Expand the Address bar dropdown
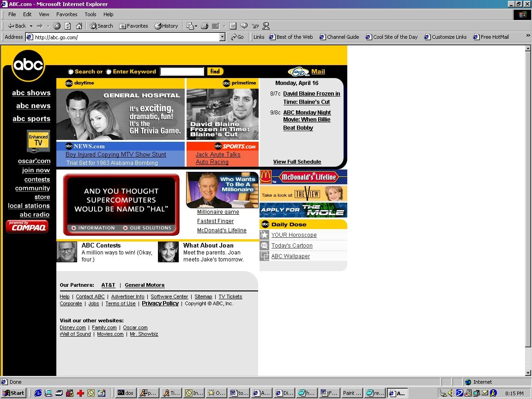 point(222,37)
